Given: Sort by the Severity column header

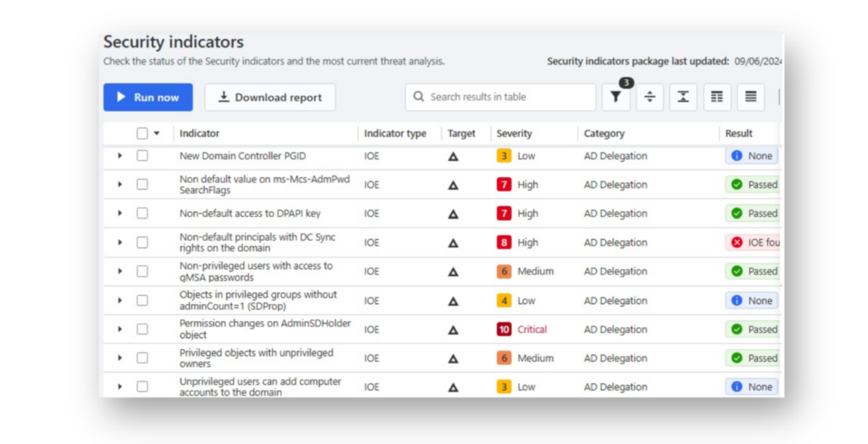Looking at the screenshot, I should coord(515,133).
